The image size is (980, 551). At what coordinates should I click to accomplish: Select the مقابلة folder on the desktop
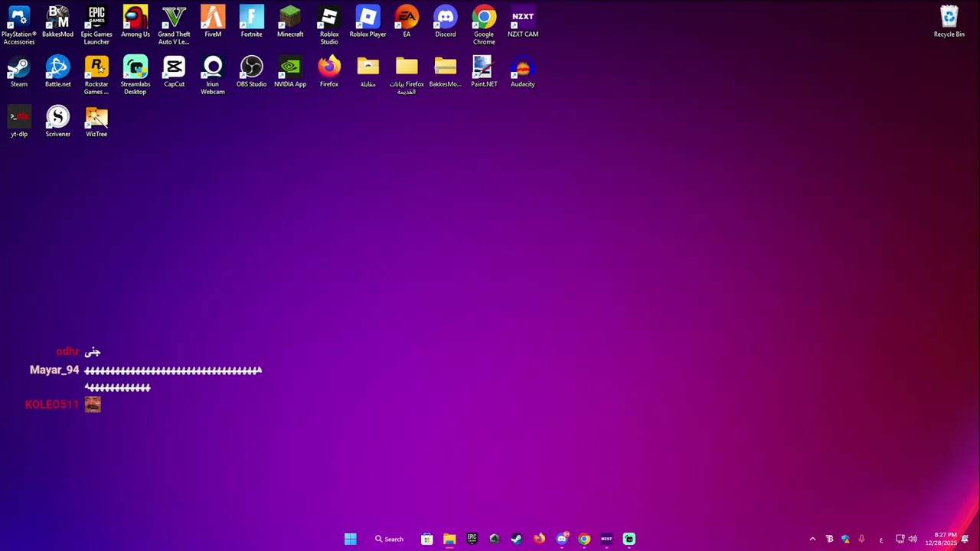coord(367,72)
